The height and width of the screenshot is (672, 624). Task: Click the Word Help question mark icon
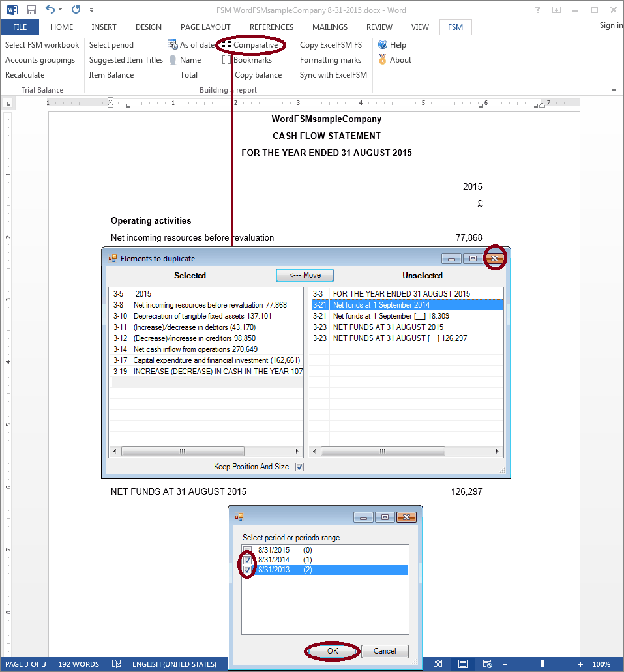click(x=537, y=10)
